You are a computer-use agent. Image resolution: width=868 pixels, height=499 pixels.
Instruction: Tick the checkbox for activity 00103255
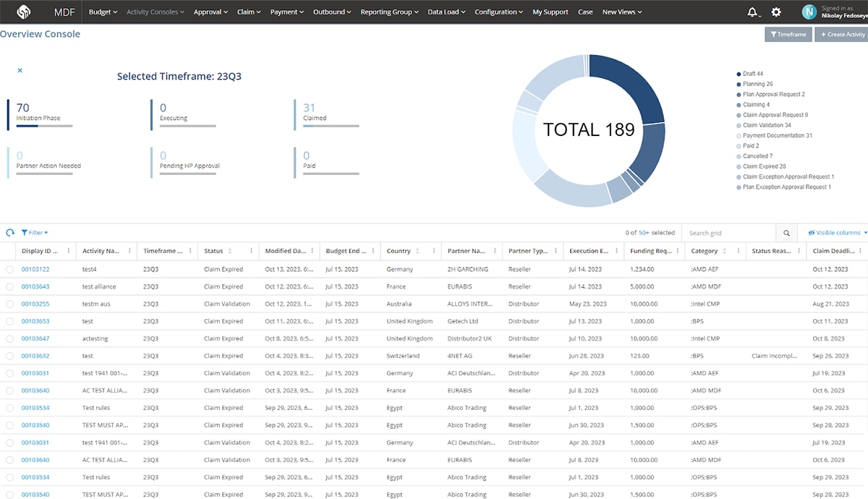coord(9,304)
